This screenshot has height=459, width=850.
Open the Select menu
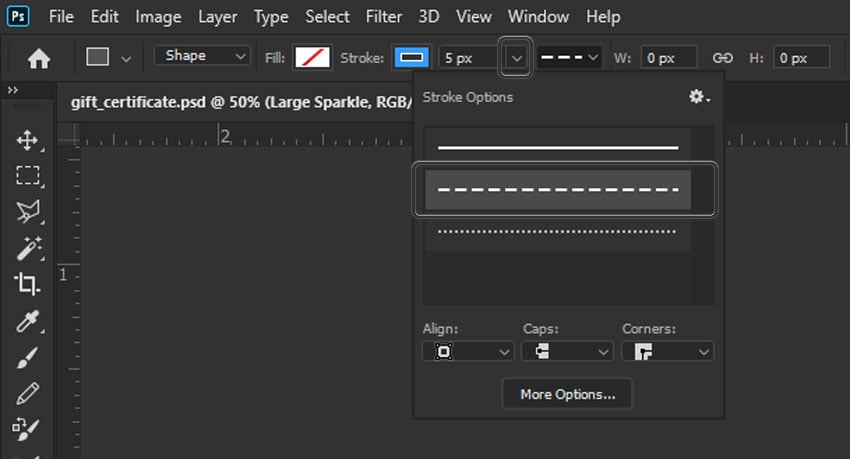(327, 17)
